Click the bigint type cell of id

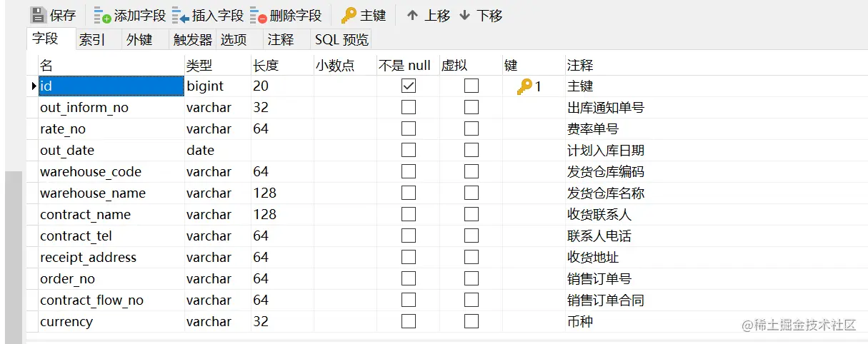click(218, 86)
